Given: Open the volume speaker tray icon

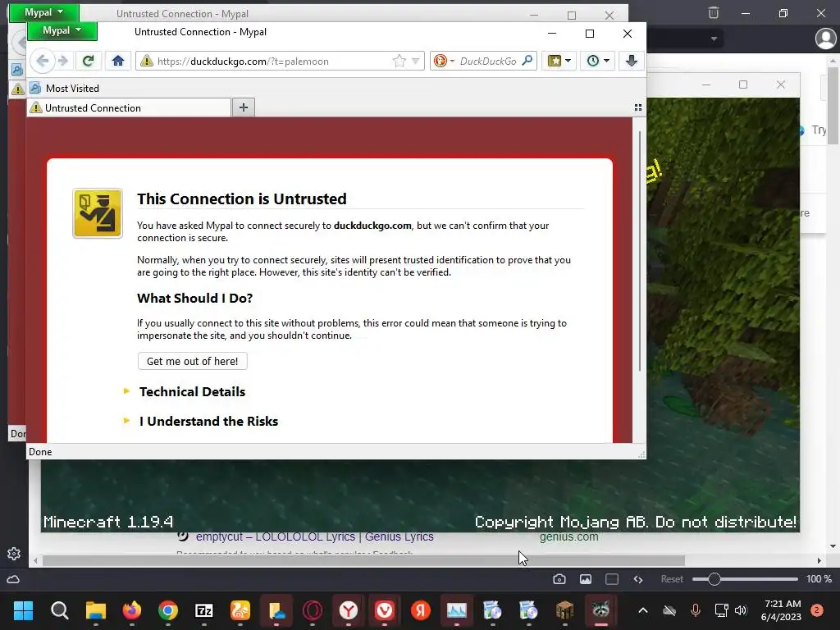Looking at the screenshot, I should pyautogui.click(x=741, y=610).
